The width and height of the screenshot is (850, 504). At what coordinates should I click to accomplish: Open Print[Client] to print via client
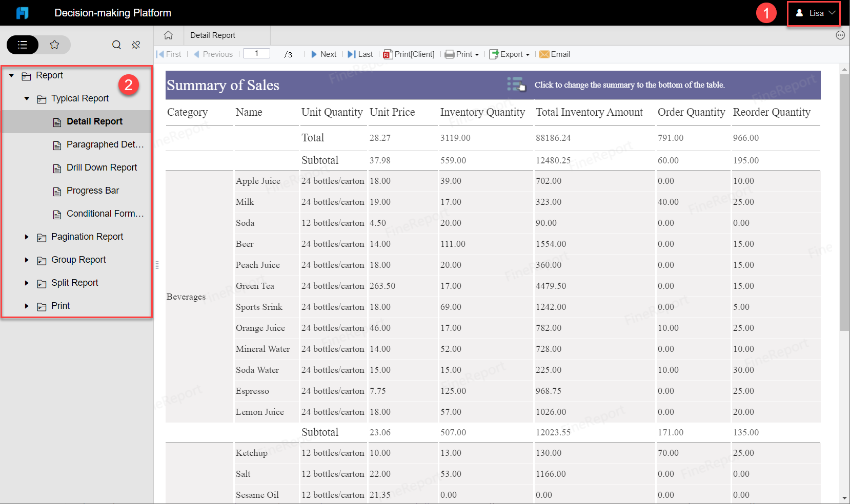point(408,54)
